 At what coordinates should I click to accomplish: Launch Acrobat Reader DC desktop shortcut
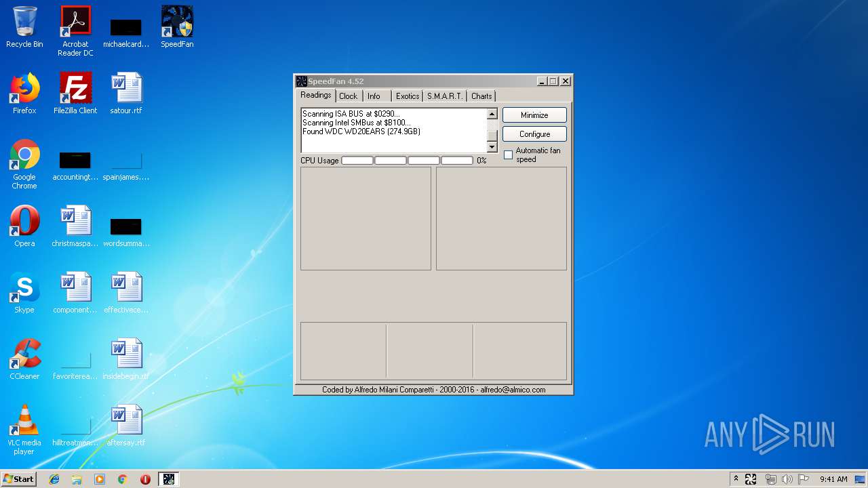[x=75, y=31]
